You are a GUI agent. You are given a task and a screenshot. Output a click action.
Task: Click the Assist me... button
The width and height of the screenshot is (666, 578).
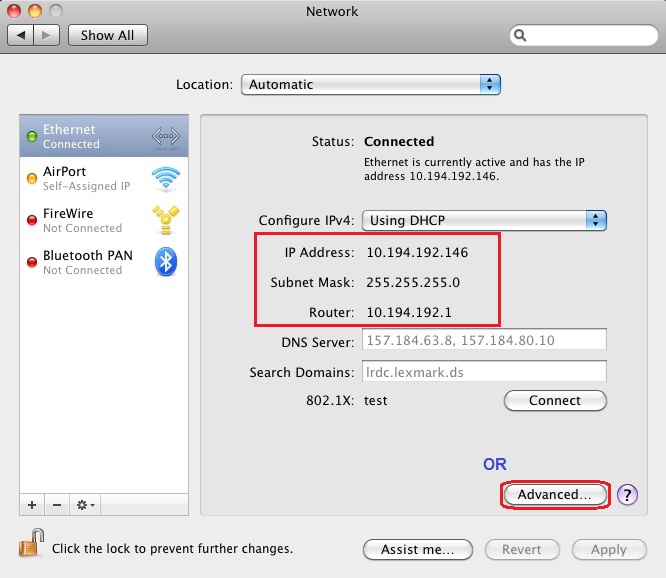tap(418, 550)
